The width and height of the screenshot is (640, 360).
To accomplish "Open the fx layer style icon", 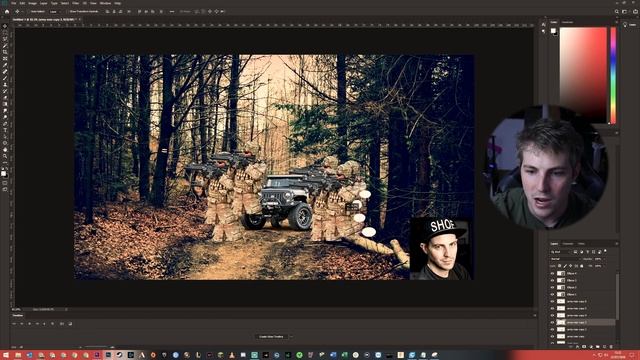I will click(x=578, y=347).
